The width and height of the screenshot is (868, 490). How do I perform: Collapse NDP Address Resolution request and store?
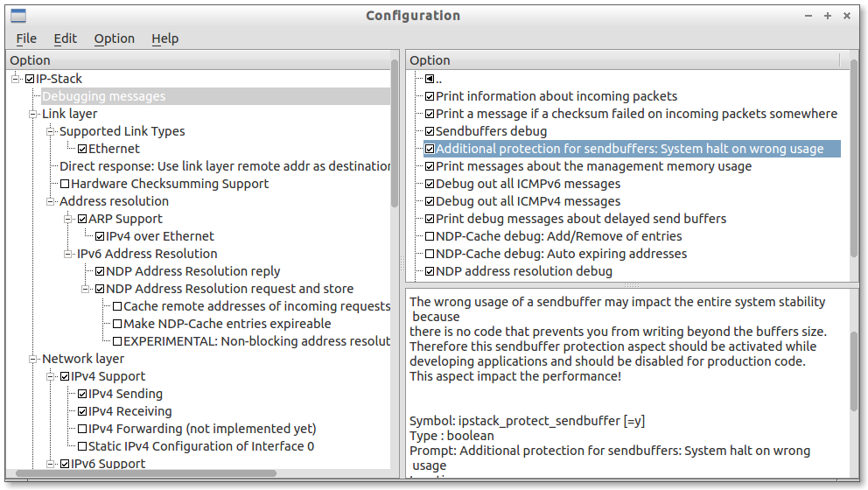click(x=85, y=289)
